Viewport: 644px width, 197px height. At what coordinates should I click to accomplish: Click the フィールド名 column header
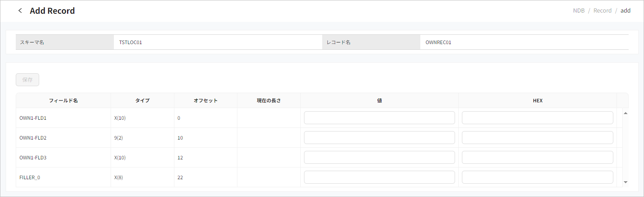pos(63,101)
